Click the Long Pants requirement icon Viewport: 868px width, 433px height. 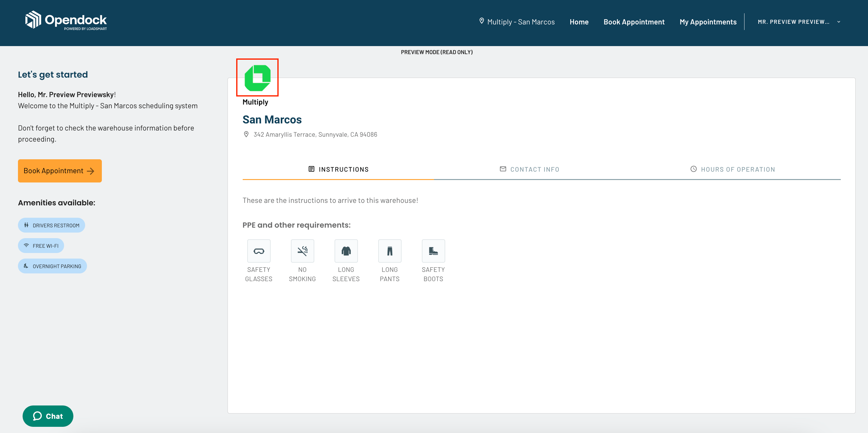click(389, 251)
